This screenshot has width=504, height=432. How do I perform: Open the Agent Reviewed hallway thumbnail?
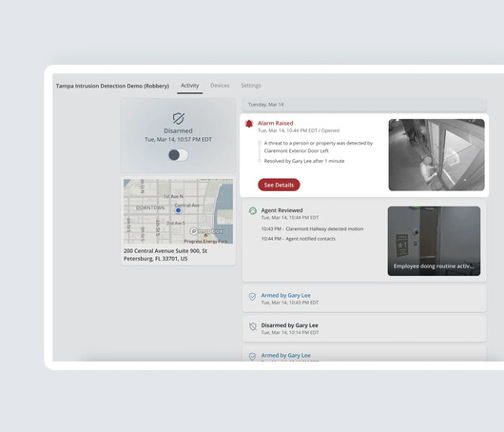[434, 241]
